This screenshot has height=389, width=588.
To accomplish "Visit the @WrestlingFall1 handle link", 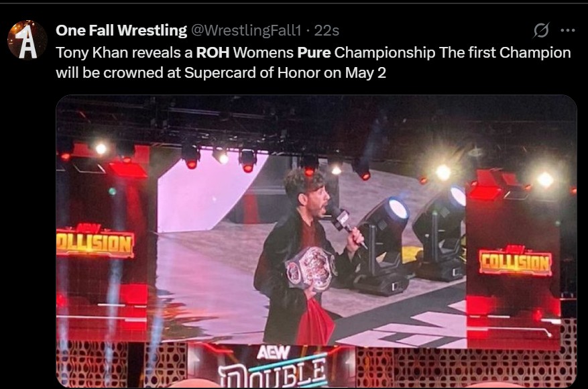I will pos(246,30).
